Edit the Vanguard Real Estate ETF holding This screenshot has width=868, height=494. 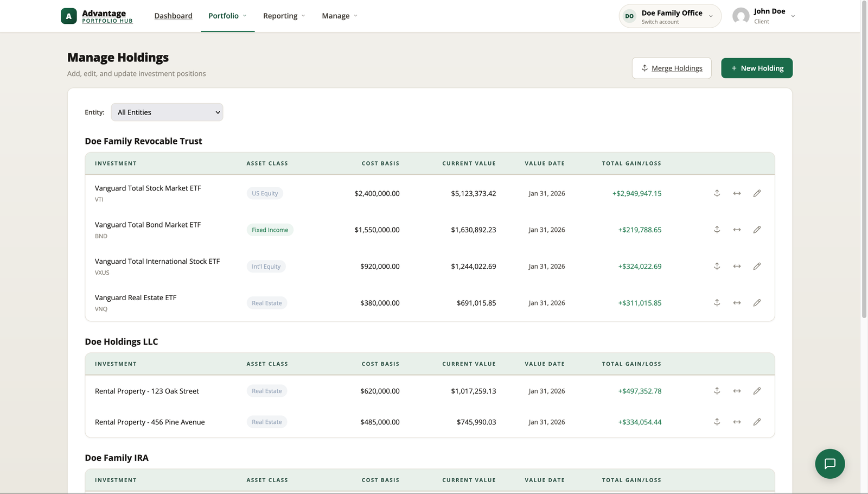coord(757,302)
